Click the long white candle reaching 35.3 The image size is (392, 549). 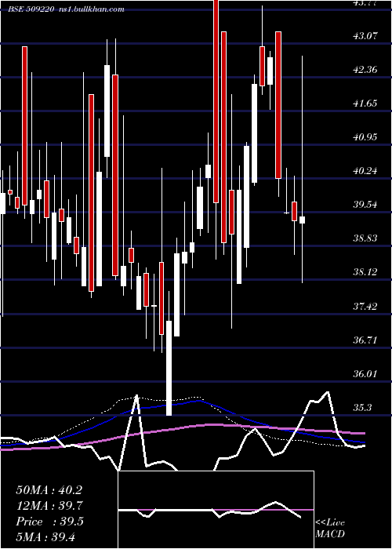(x=169, y=368)
